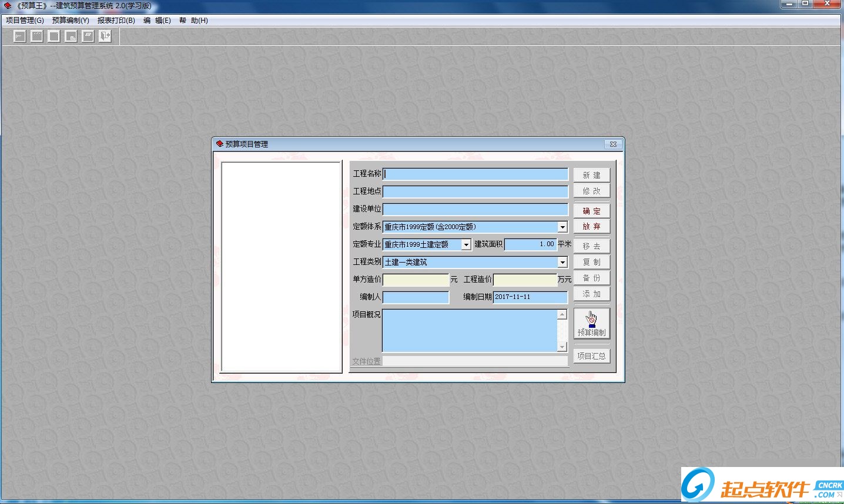Click the exit door toolbar icon
This screenshot has height=504, width=844.
(105, 36)
